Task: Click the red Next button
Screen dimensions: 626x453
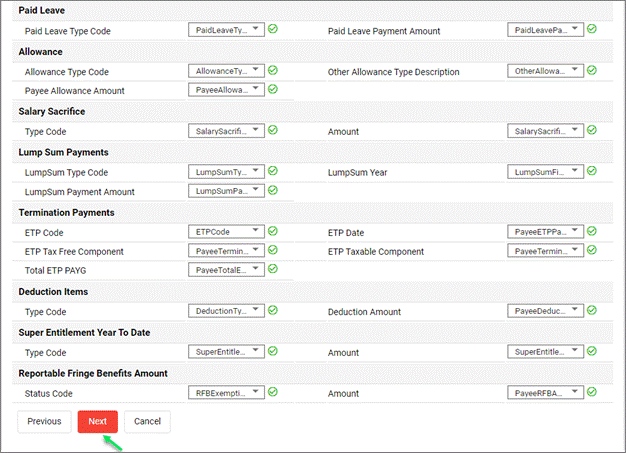Action: [98, 422]
